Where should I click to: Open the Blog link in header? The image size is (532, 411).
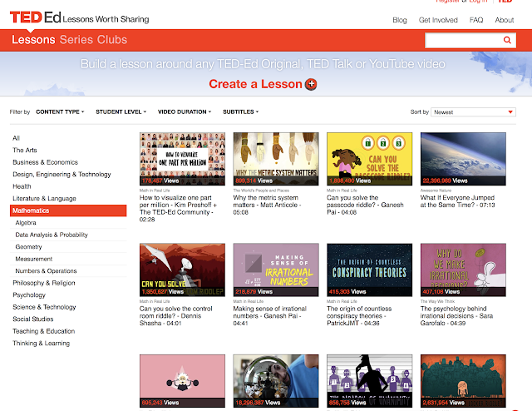click(400, 20)
